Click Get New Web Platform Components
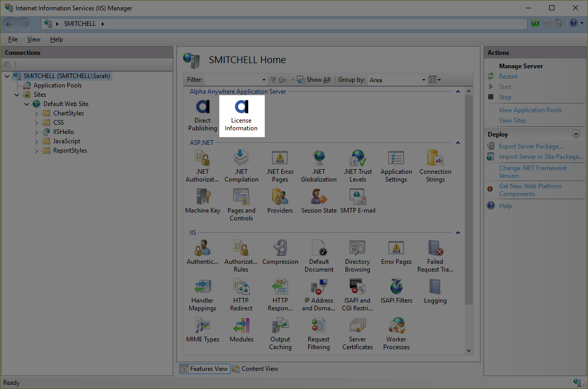This screenshot has height=389, width=588. pos(530,190)
